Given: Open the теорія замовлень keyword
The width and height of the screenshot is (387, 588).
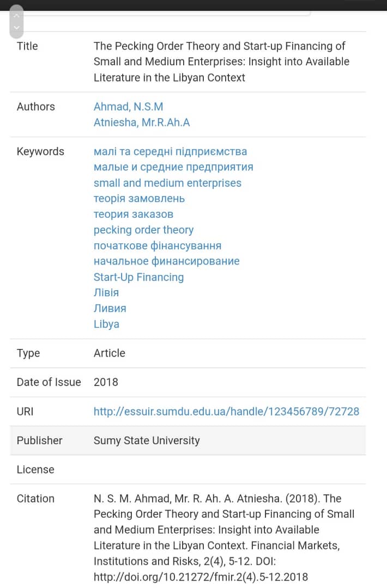Looking at the screenshot, I should (139, 199).
